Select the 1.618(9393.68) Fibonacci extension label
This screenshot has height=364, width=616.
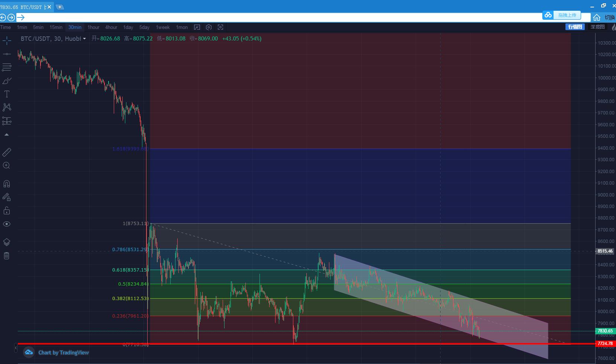(x=130, y=149)
